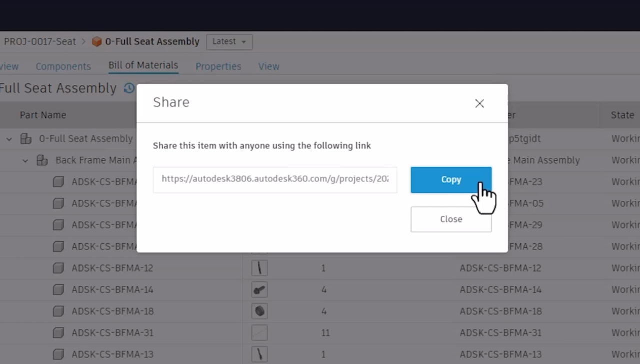Viewport: 640px width, 364px height.
Task: Open the Properties tab
Action: coord(218,66)
